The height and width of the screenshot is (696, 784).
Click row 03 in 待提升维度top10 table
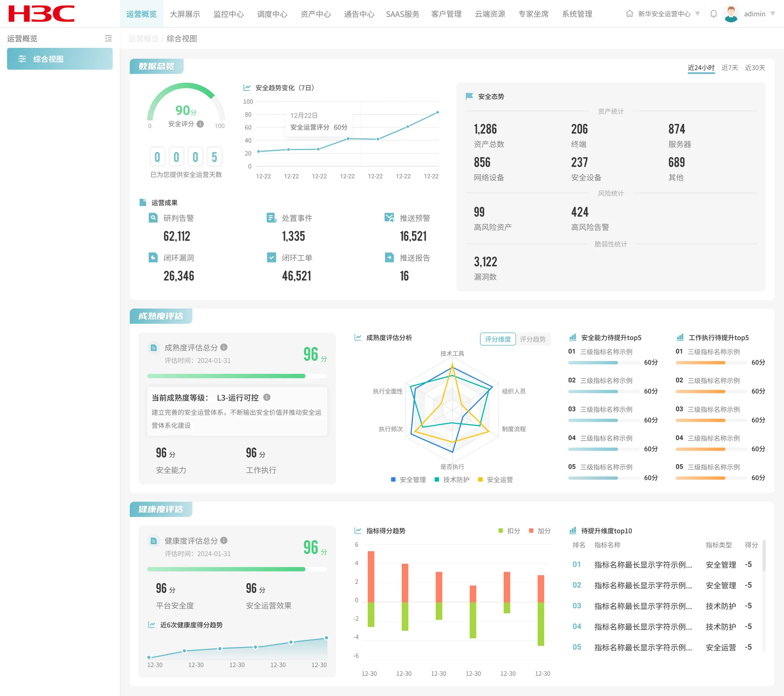665,606
